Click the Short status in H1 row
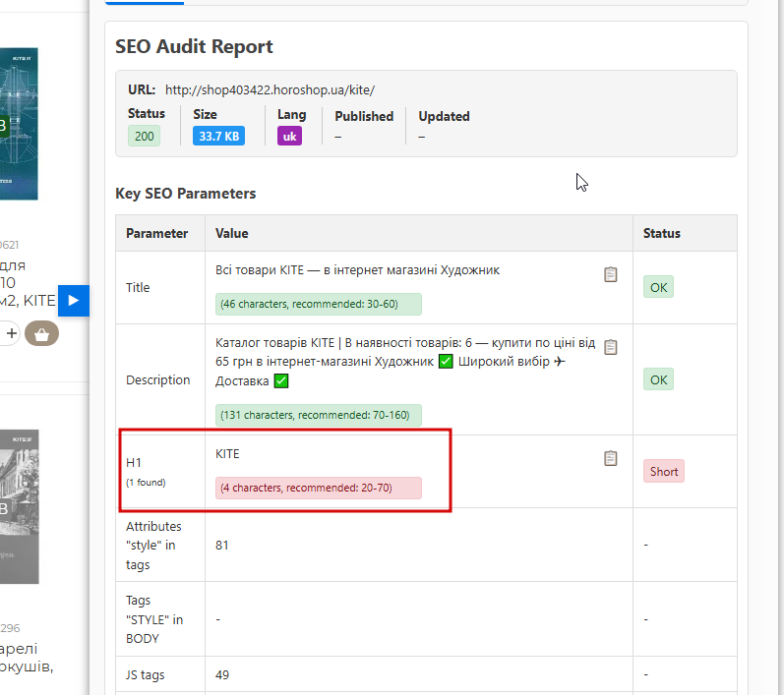The width and height of the screenshot is (784, 695). [x=664, y=471]
